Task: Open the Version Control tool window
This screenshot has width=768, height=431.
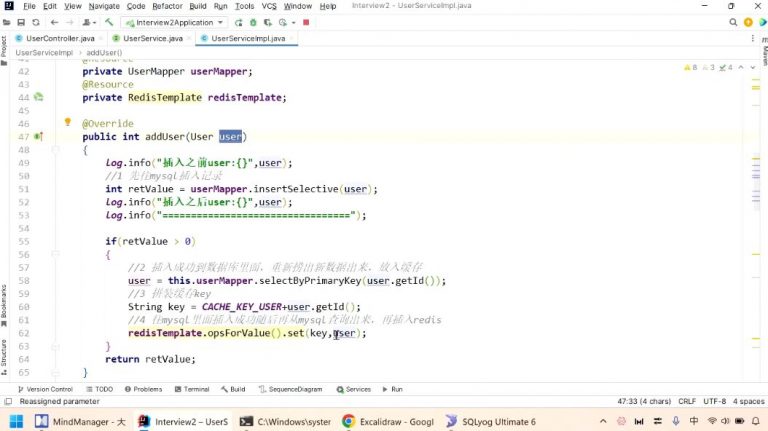Action: click(x=45, y=389)
